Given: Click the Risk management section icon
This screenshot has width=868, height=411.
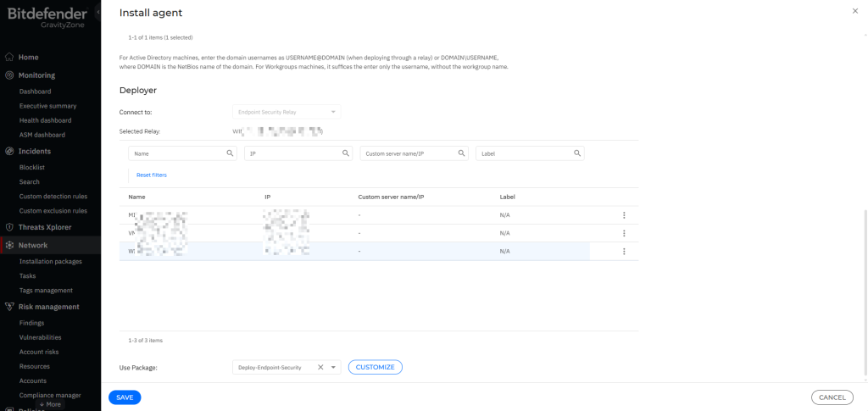Looking at the screenshot, I should coord(9,307).
